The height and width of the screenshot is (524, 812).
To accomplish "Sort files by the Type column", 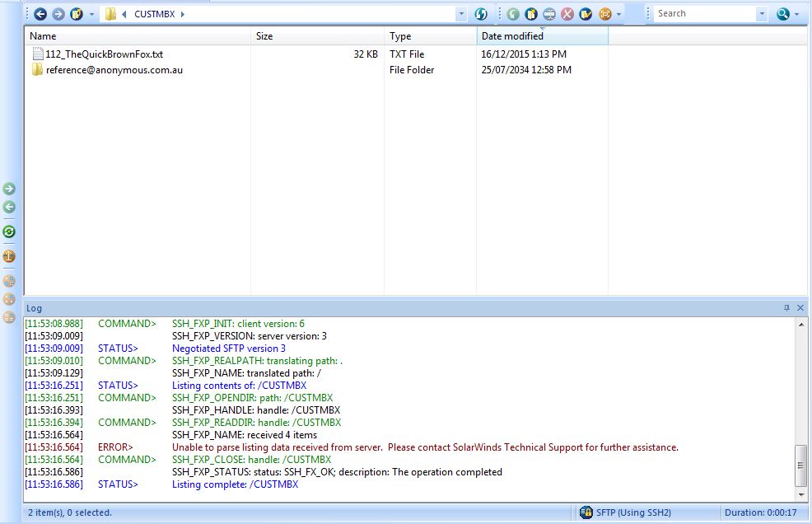I will 431,35.
